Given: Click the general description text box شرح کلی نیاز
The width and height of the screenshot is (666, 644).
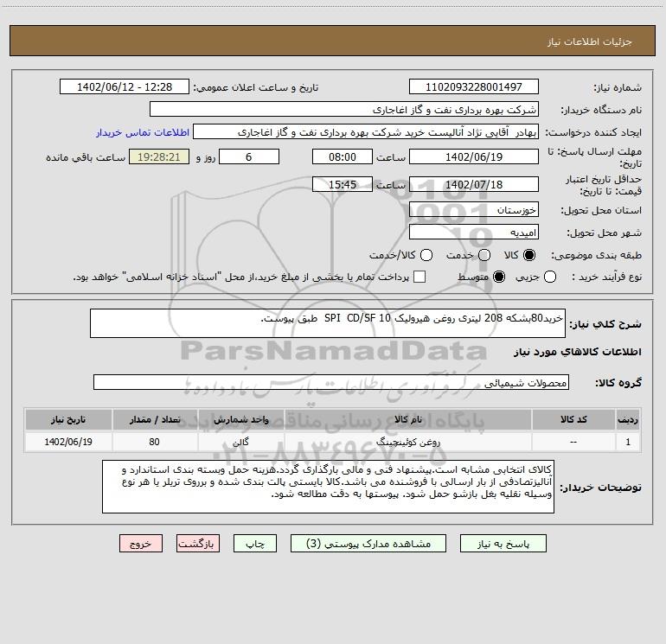Looking at the screenshot, I should click(x=328, y=323).
